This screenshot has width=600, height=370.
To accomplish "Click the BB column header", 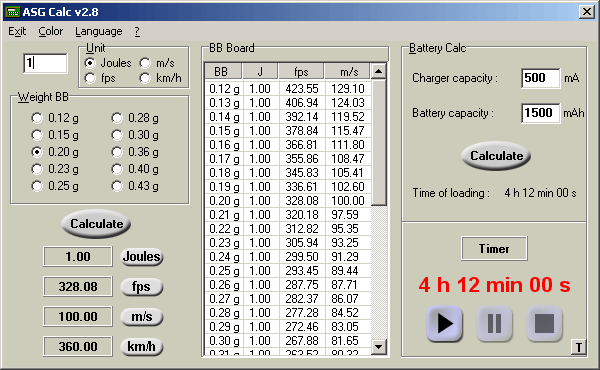I will pos(223,72).
